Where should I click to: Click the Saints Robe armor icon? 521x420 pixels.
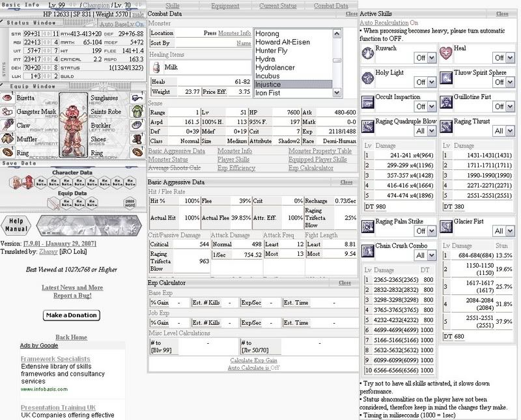(x=137, y=111)
